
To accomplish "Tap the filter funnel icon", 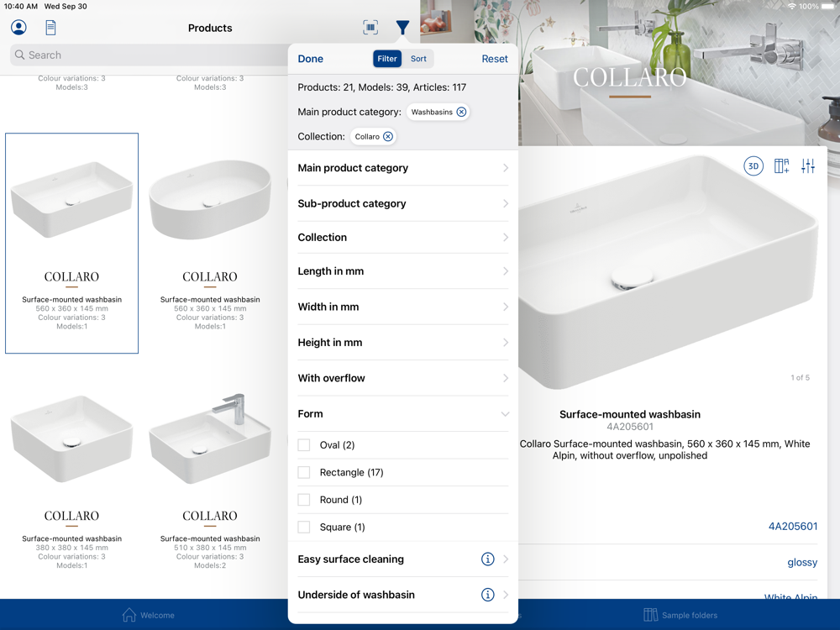I will click(402, 28).
